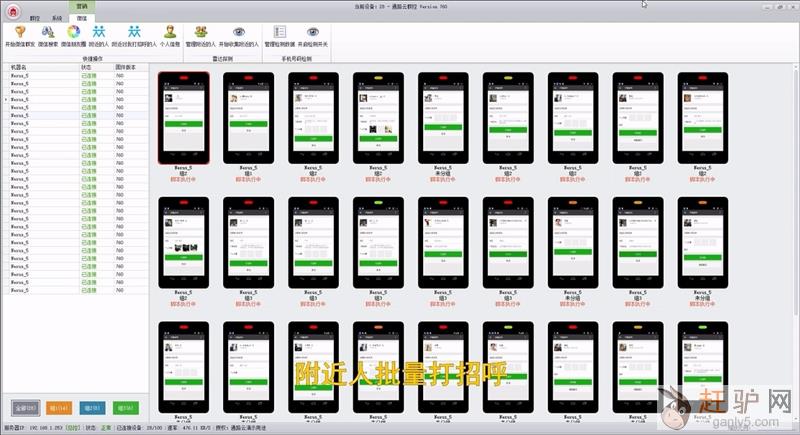Image resolution: width=800 pixels, height=435 pixels.
Task: Click the green group filter button
Action: (x=125, y=408)
